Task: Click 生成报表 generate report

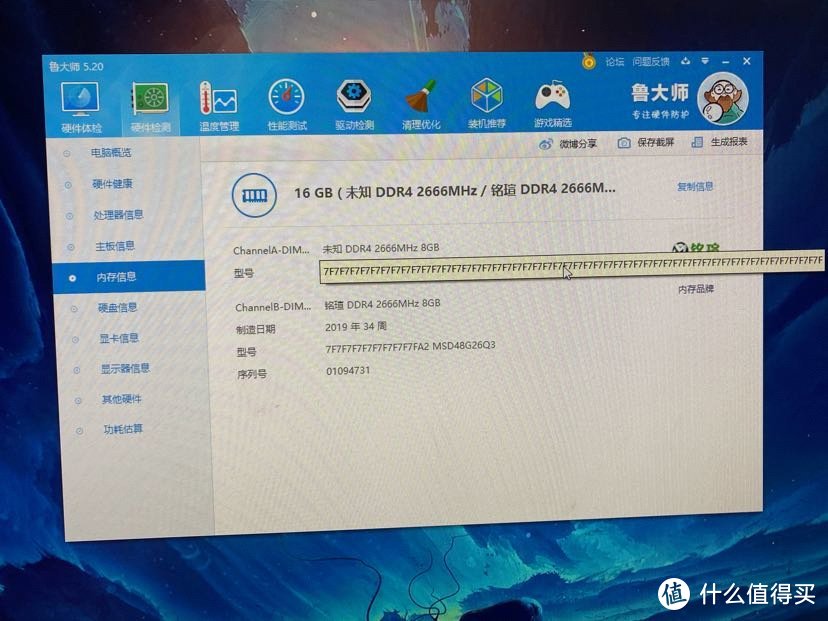Action: click(x=719, y=142)
